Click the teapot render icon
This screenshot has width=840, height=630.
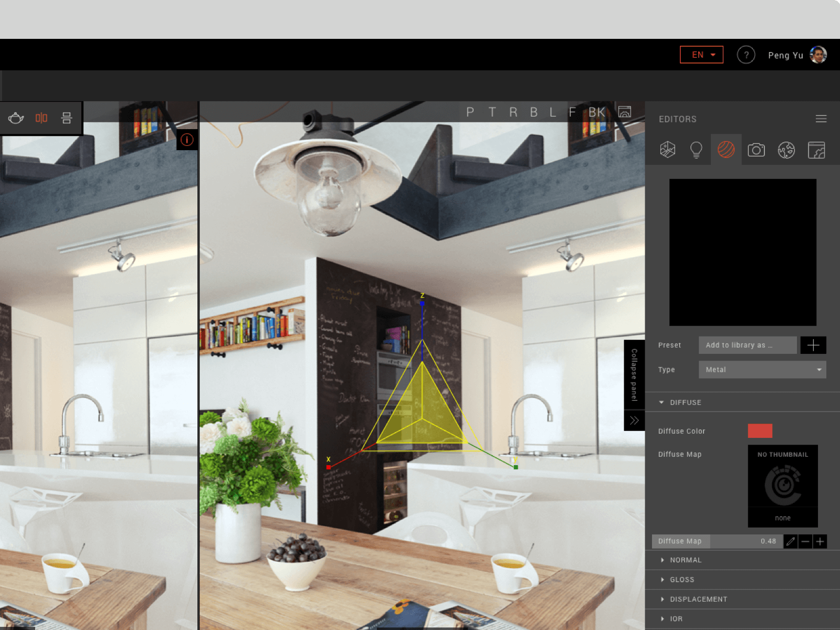[x=16, y=118]
